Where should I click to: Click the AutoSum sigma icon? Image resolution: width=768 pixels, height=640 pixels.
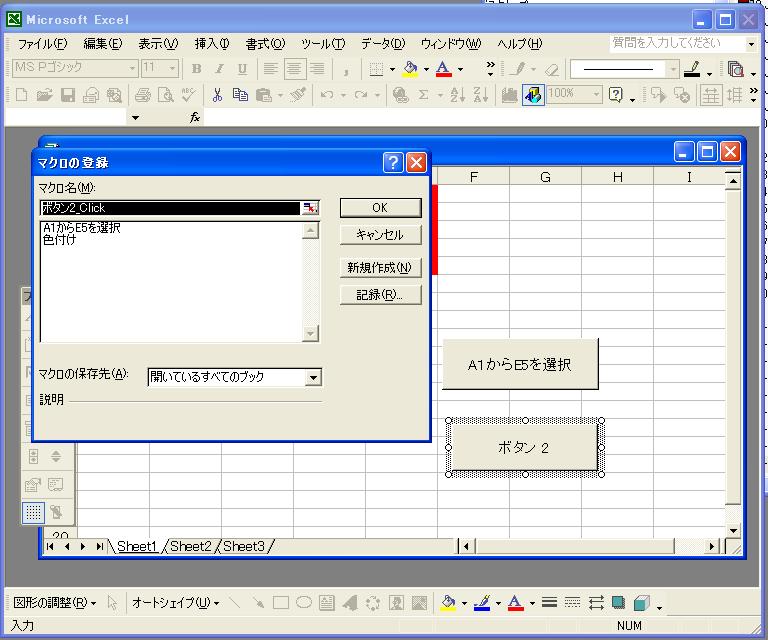click(424, 95)
